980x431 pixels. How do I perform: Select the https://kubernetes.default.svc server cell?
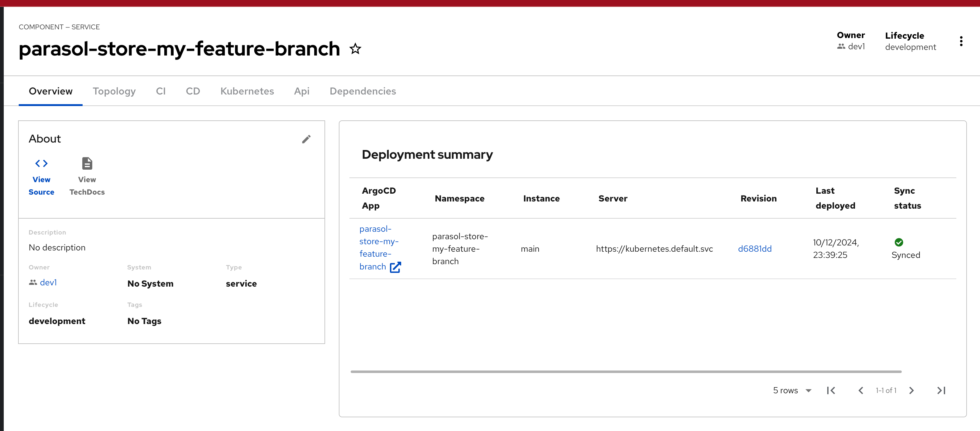654,249
